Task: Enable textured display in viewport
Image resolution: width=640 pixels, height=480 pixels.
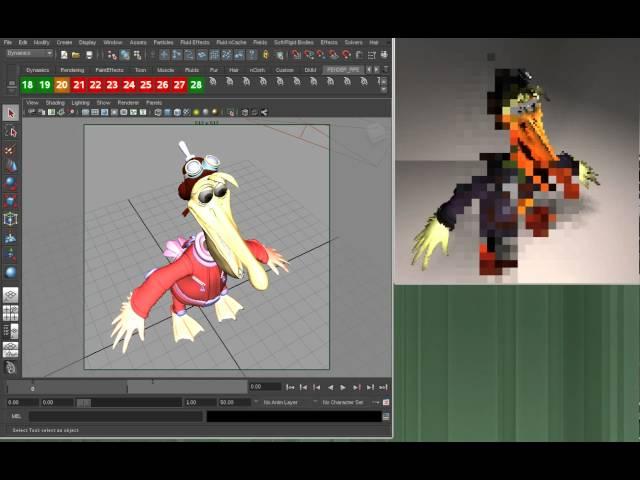Action: coord(187,112)
